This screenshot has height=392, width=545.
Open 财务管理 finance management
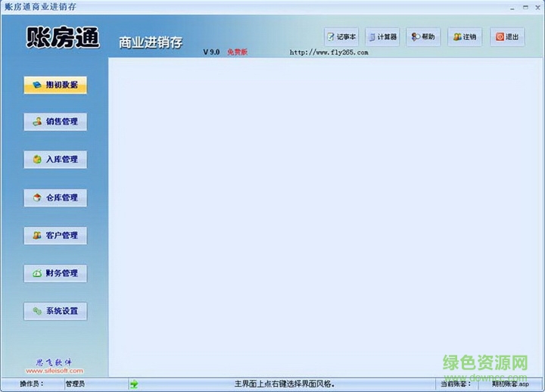click(55, 273)
